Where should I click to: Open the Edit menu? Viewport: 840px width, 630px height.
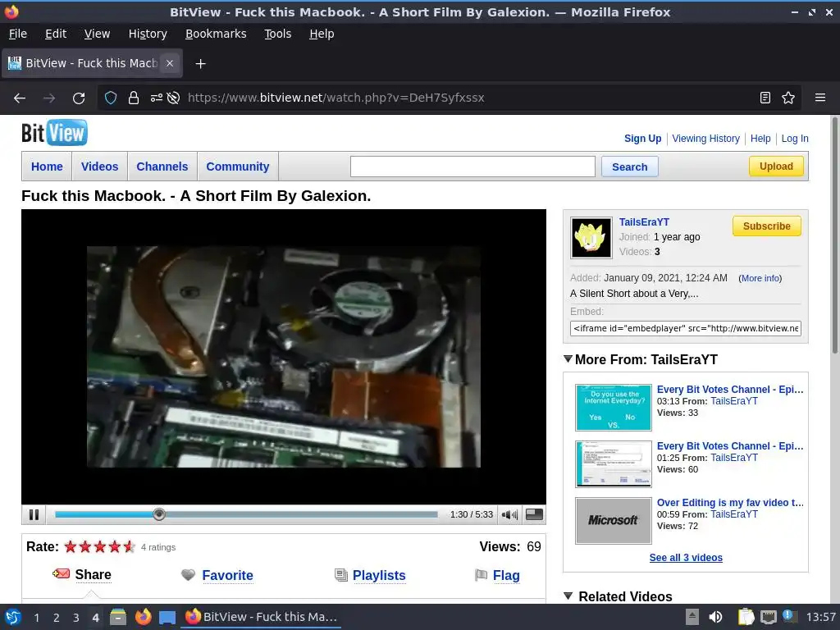click(56, 34)
